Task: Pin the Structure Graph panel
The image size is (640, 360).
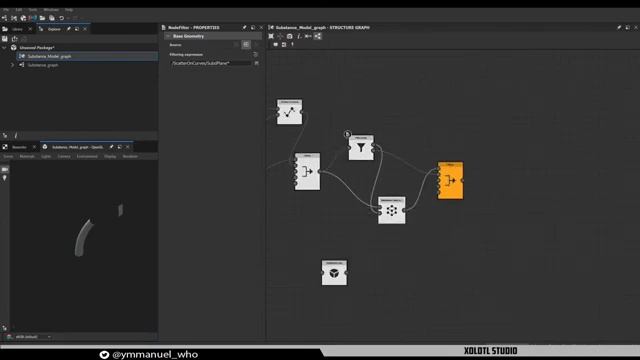Action: pos(619,27)
